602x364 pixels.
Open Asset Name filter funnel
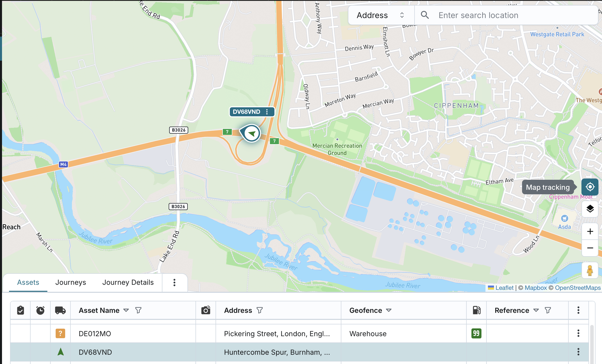[x=138, y=310]
